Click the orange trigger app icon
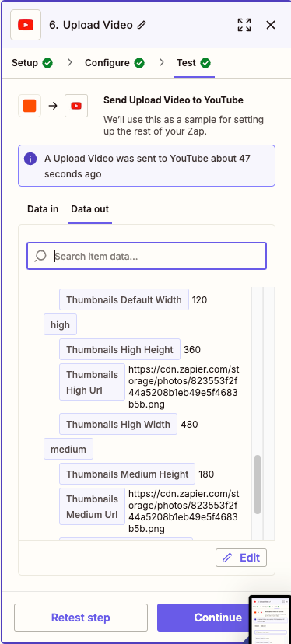Viewport: 291px width, 644px height. [x=30, y=106]
